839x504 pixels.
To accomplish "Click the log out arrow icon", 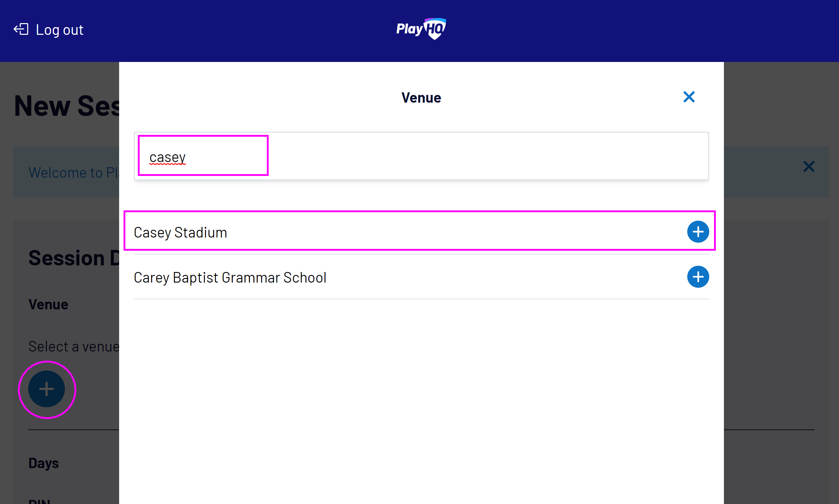I will coord(21,29).
